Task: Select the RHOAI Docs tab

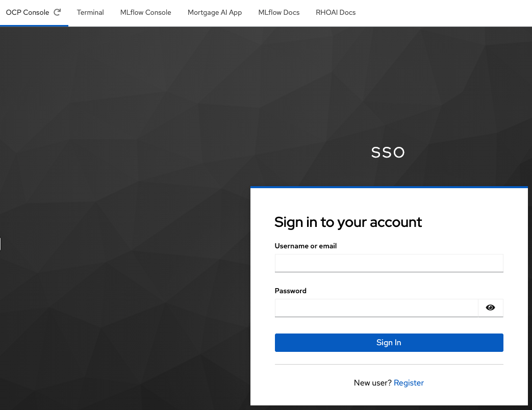Action: pos(336,12)
